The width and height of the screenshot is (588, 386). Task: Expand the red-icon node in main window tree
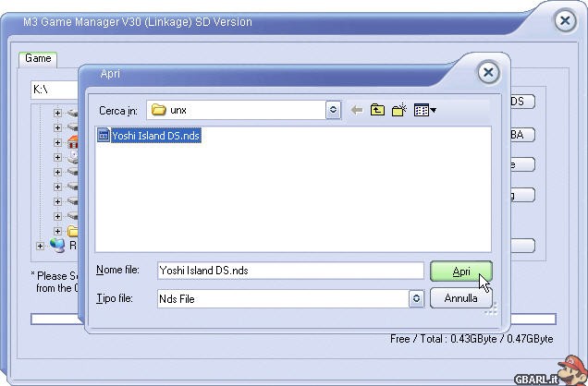57,142
